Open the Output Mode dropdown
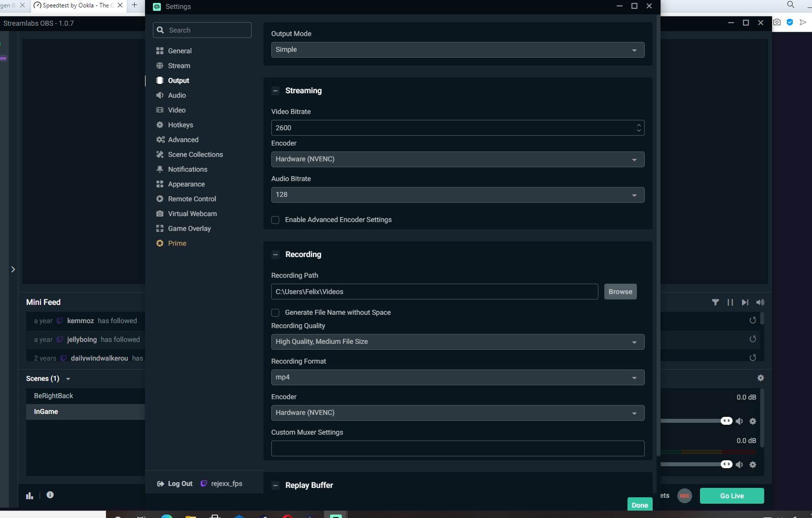812x518 pixels. click(x=457, y=50)
